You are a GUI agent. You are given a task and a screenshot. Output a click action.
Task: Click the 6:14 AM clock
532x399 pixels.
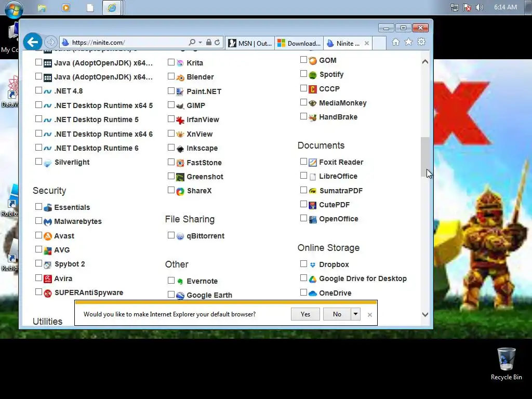[x=505, y=7]
